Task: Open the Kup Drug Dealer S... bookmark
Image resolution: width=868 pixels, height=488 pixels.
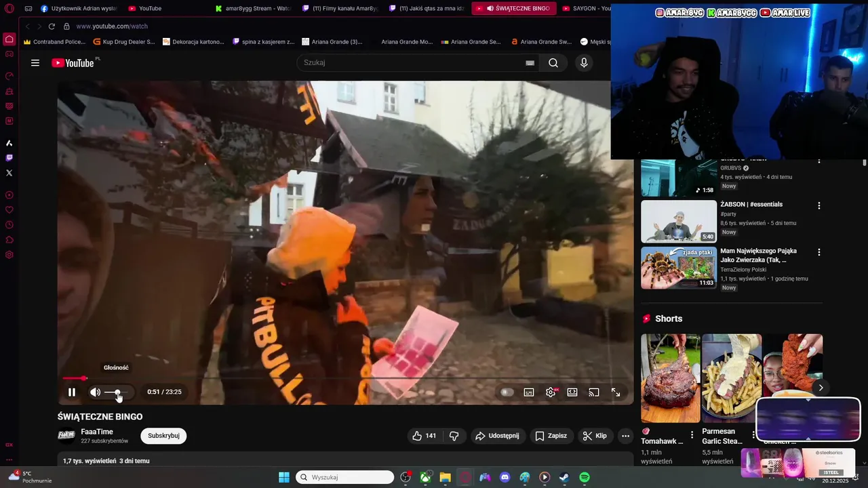Action: pos(124,42)
